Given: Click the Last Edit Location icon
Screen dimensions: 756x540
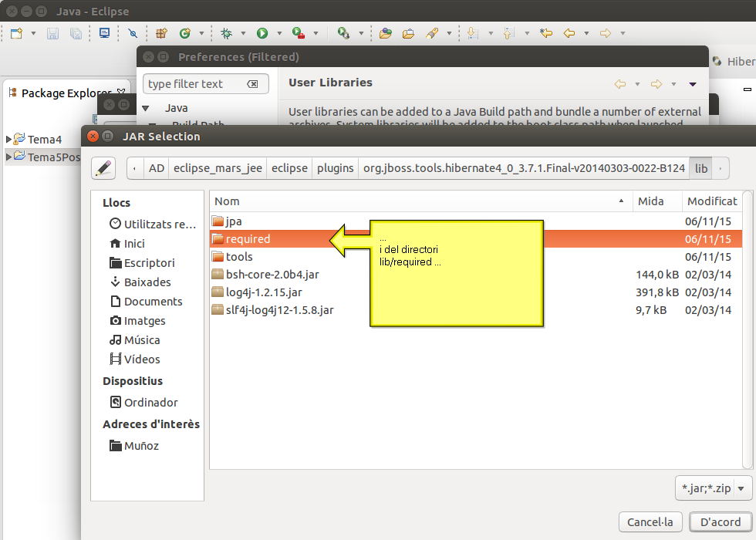Looking at the screenshot, I should [546, 33].
